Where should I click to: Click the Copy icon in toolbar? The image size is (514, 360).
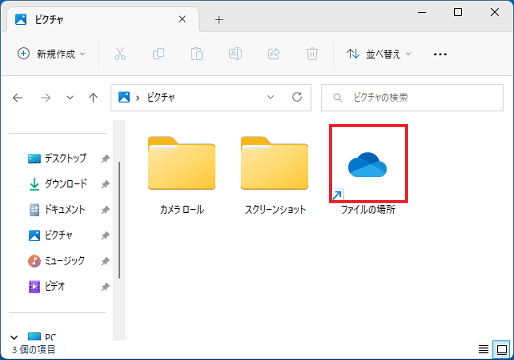[158, 54]
